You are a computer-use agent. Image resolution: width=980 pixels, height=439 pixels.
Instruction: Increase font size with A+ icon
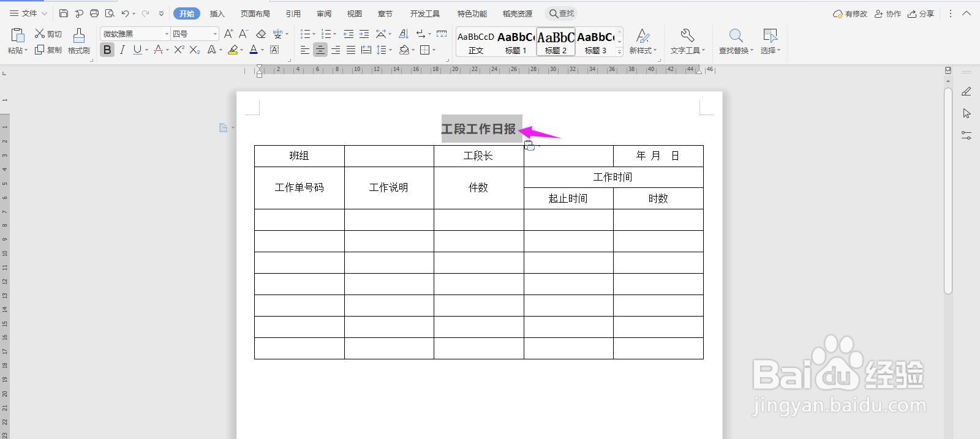click(x=228, y=34)
